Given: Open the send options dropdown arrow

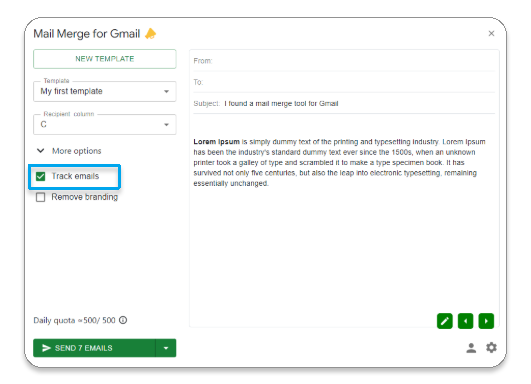Looking at the screenshot, I should [x=166, y=348].
